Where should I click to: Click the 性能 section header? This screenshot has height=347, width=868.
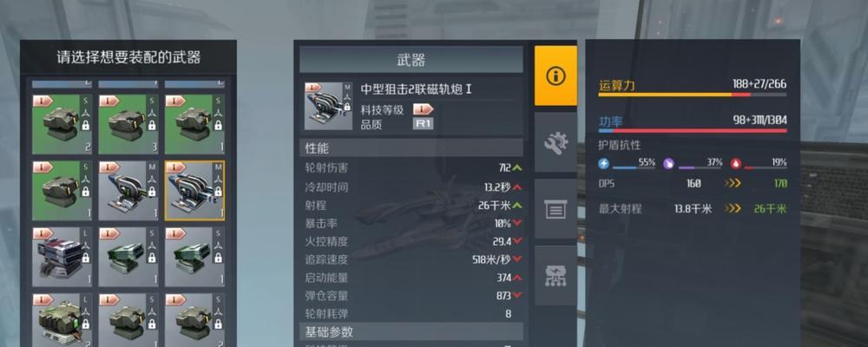411,147
